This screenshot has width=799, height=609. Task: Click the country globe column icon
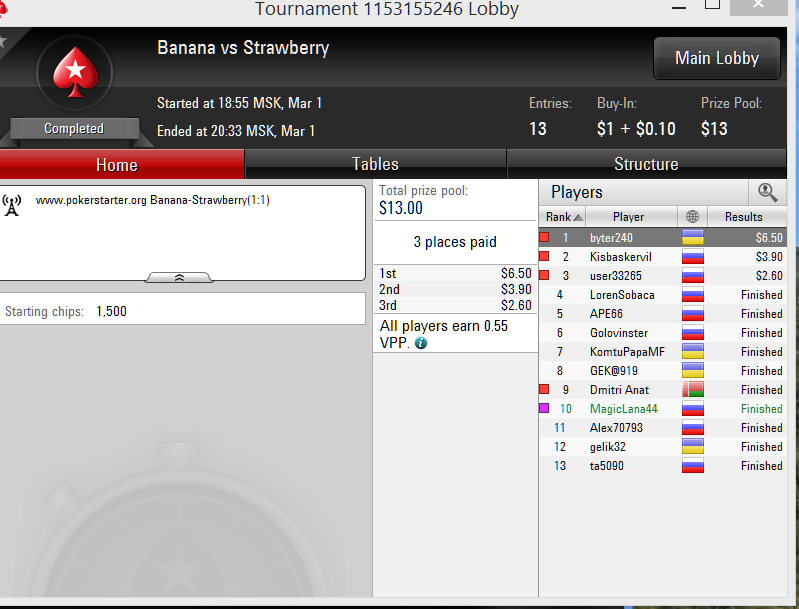(693, 217)
